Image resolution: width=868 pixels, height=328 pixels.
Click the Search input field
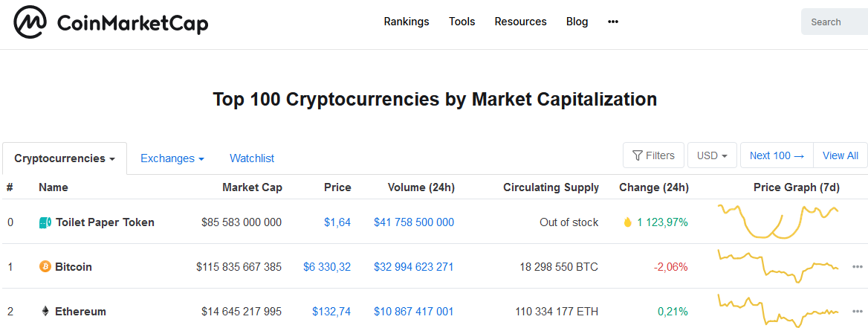tap(836, 22)
